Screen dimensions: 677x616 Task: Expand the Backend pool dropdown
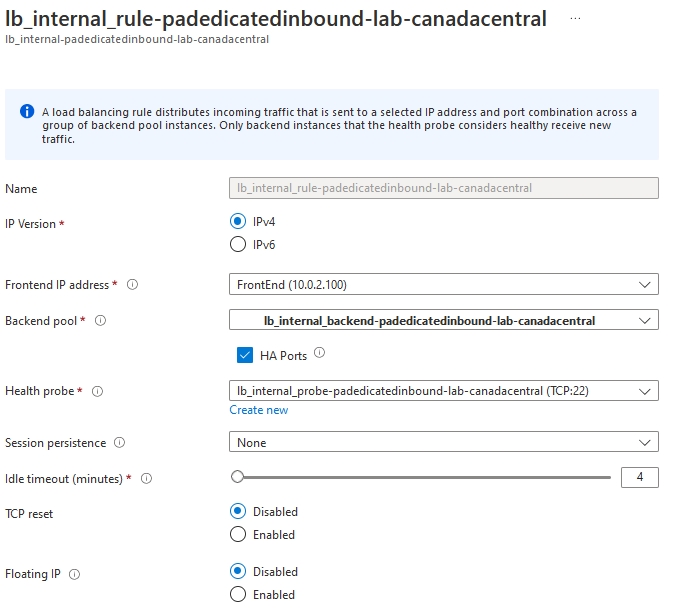pos(443,321)
